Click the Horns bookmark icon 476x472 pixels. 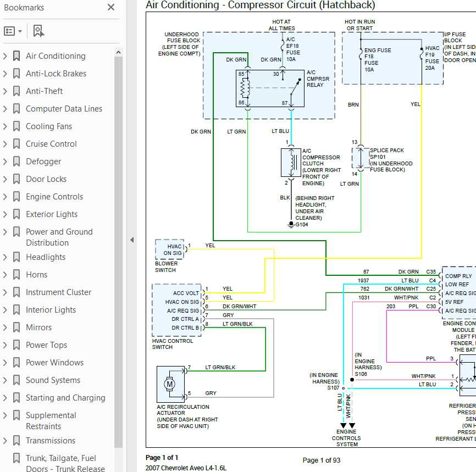click(x=16, y=275)
